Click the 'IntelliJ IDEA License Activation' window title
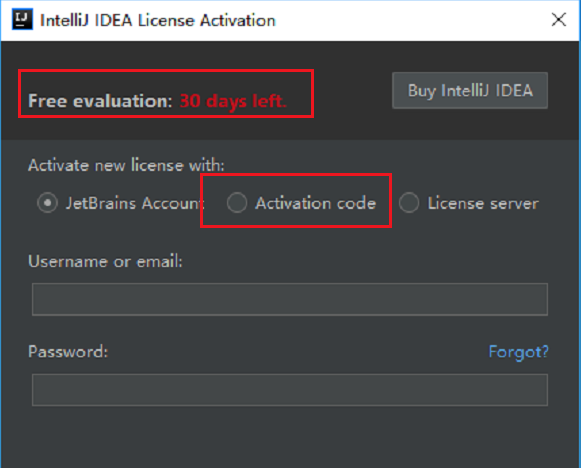Image resolution: width=581 pixels, height=468 pixels. click(158, 20)
